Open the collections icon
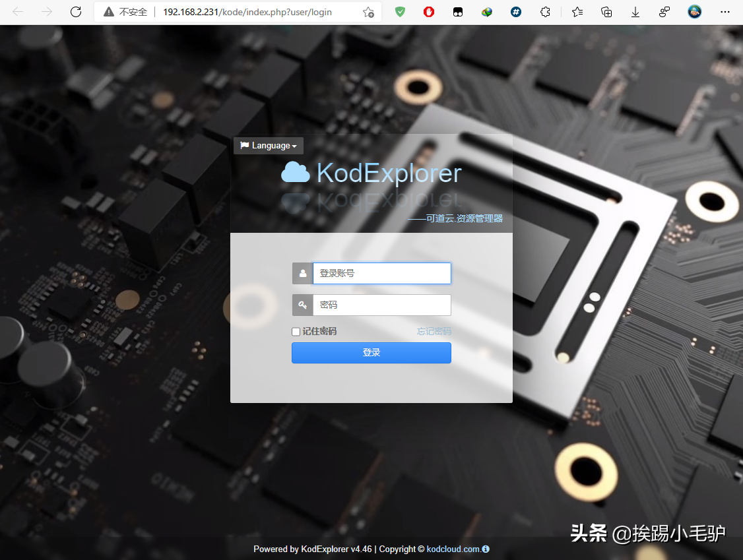Image resolution: width=743 pixels, height=560 pixels. click(x=606, y=12)
